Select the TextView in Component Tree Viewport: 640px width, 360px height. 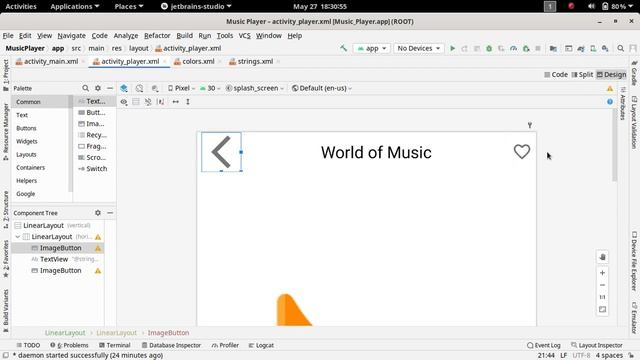coord(54,259)
